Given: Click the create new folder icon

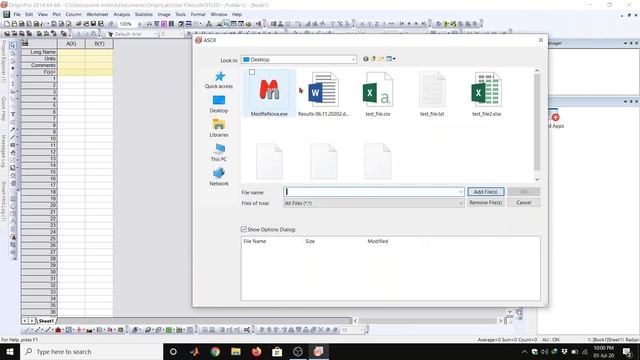Looking at the screenshot, I should pyautogui.click(x=381, y=59).
